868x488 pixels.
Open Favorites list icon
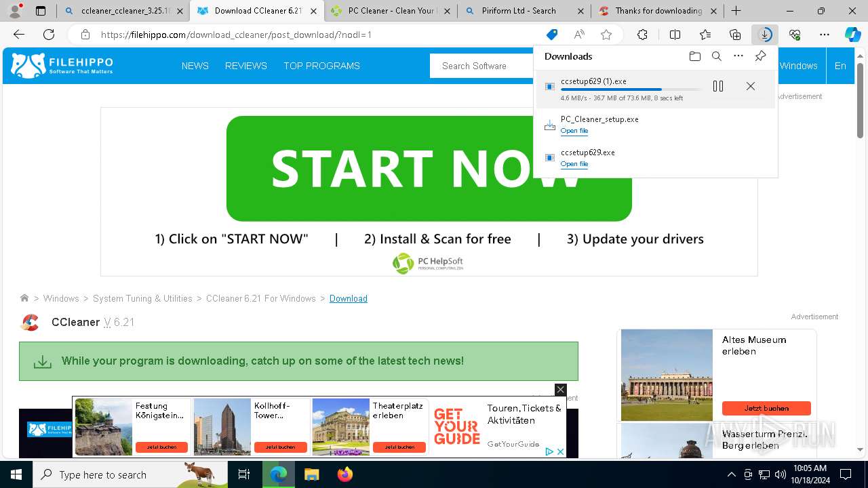pos(705,35)
